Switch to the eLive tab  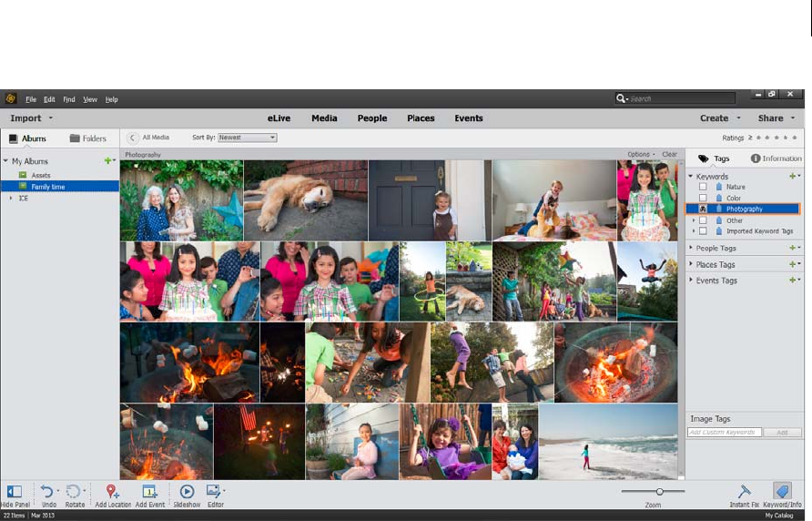[279, 118]
